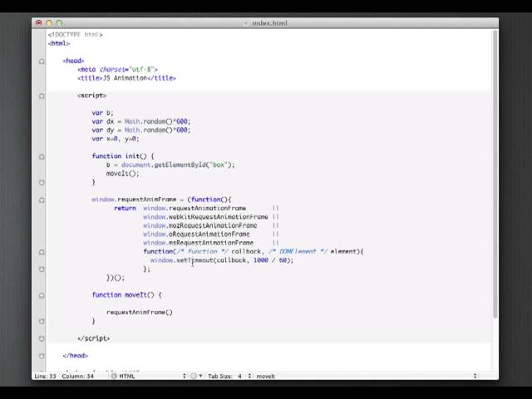Click gutter marker beside moveIt's closing brace
The width and height of the screenshot is (532, 399).
point(42,322)
